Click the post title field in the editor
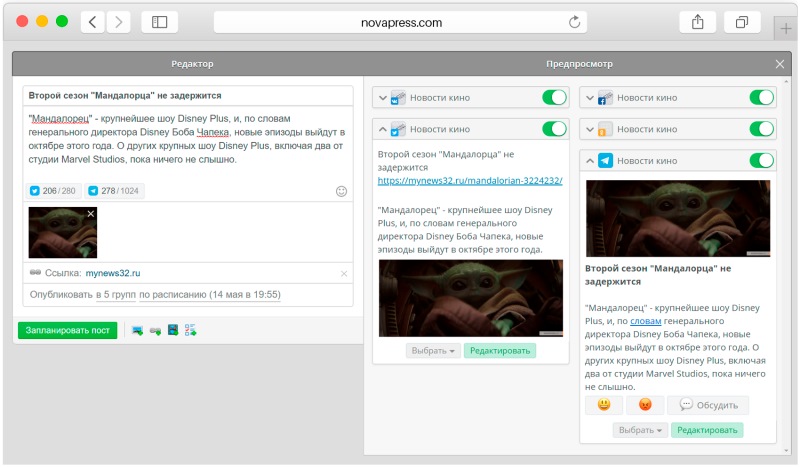This screenshot has width=800, height=467. pyautogui.click(x=188, y=96)
